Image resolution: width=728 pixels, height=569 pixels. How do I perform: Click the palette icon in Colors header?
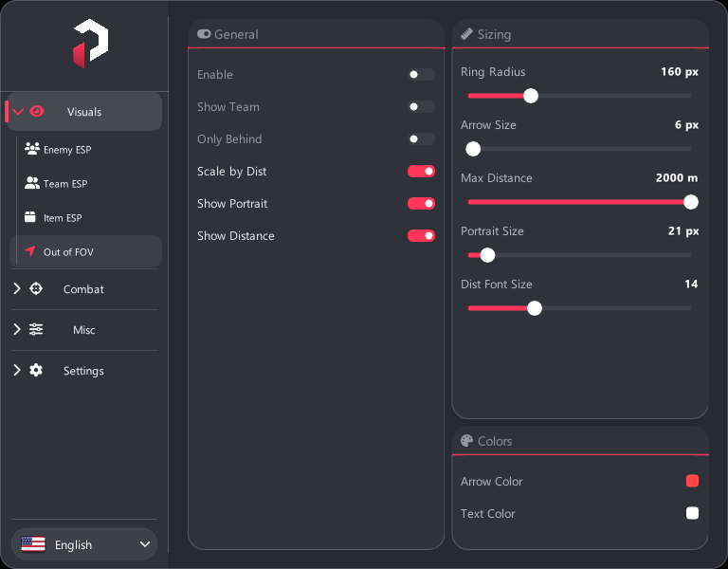(466, 440)
